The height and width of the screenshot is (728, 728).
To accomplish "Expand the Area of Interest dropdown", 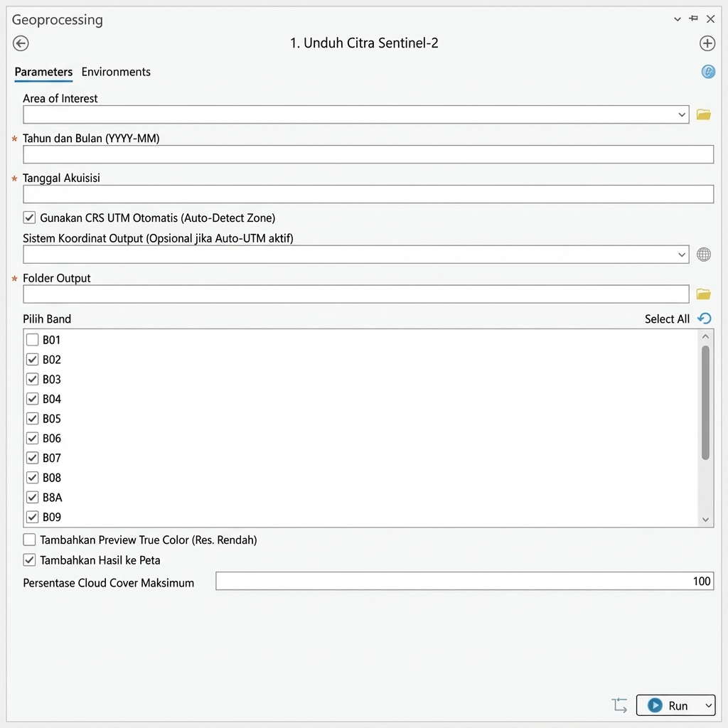I will tap(682, 114).
